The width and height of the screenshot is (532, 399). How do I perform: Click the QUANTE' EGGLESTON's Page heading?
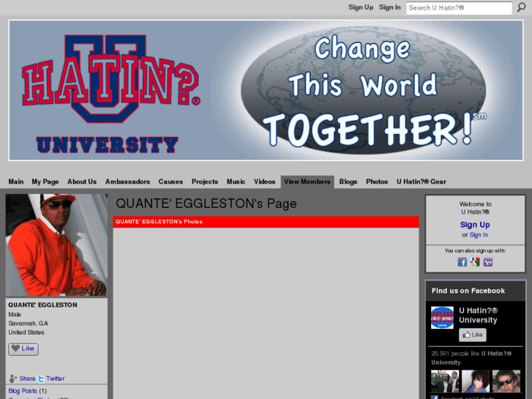206,204
